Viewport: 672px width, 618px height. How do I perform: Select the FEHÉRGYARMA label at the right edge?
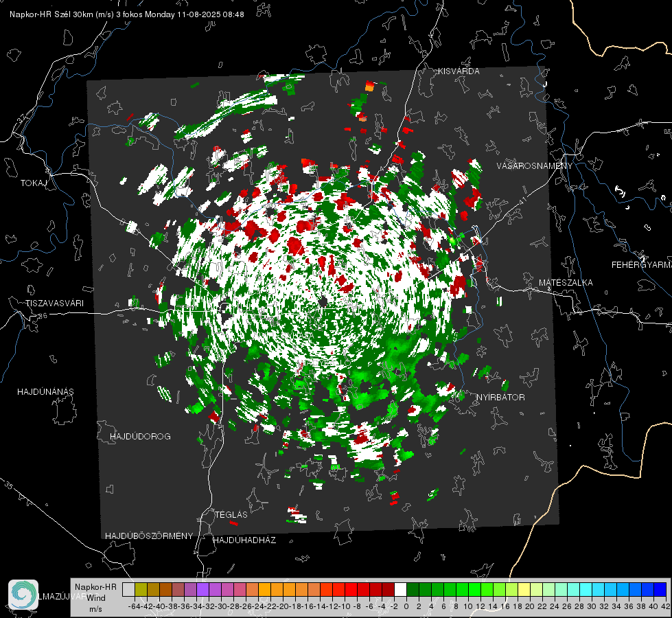click(x=642, y=265)
